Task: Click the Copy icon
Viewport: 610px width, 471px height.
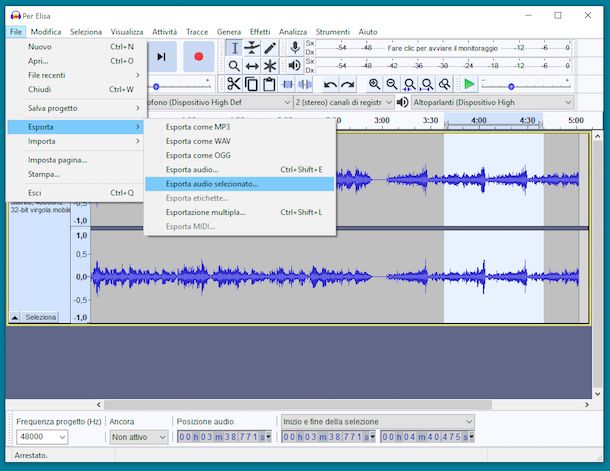Action: click(x=251, y=84)
